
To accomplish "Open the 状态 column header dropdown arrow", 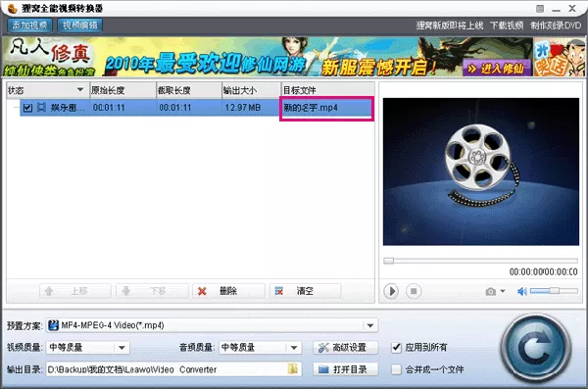I will (80, 89).
